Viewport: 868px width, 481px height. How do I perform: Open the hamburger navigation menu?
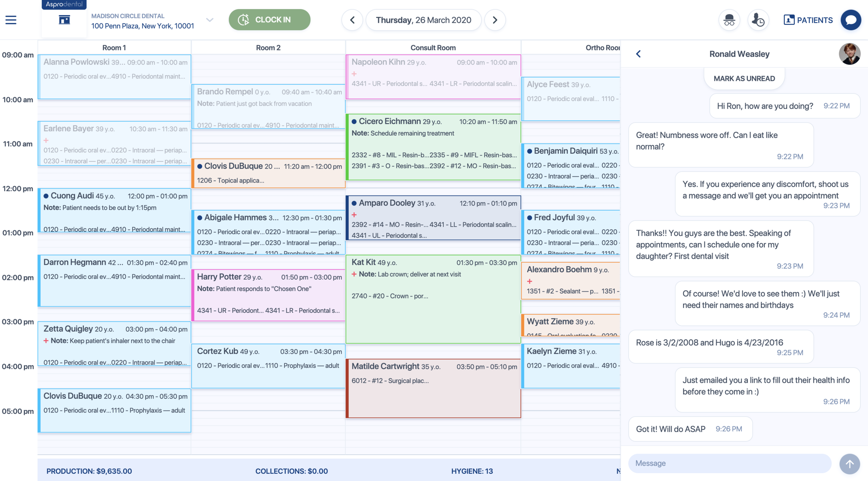[x=10, y=20]
